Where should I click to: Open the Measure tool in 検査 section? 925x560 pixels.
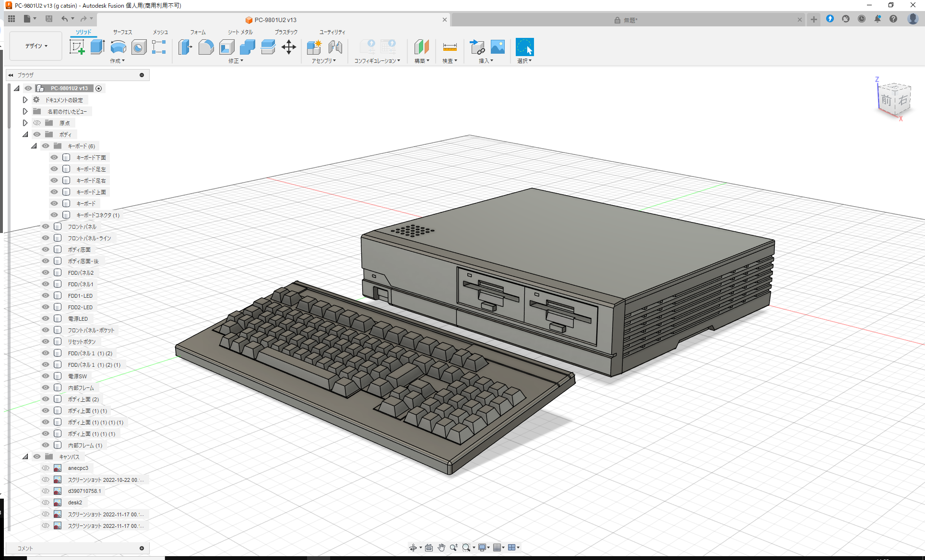(450, 47)
